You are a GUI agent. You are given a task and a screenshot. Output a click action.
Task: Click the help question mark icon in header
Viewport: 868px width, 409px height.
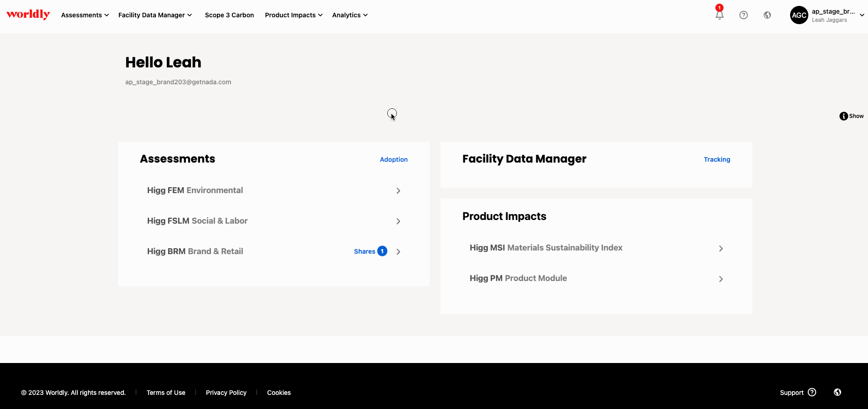[x=744, y=15]
